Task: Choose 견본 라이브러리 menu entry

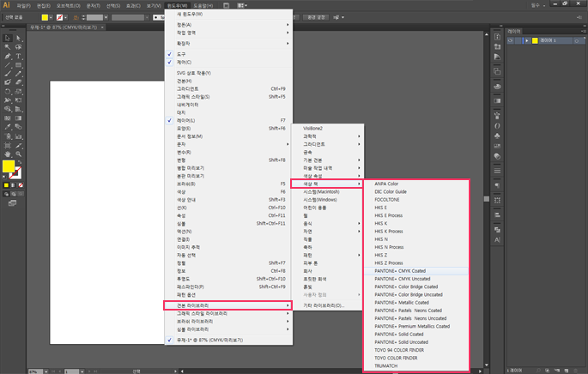Action: point(228,305)
